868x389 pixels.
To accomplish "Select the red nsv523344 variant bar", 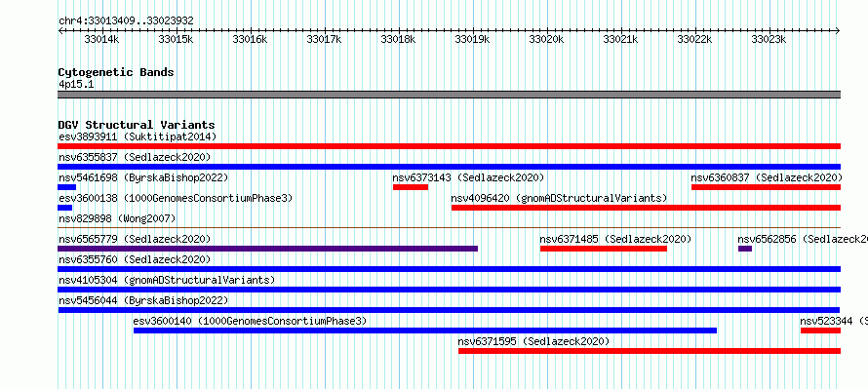I will click(x=820, y=331).
